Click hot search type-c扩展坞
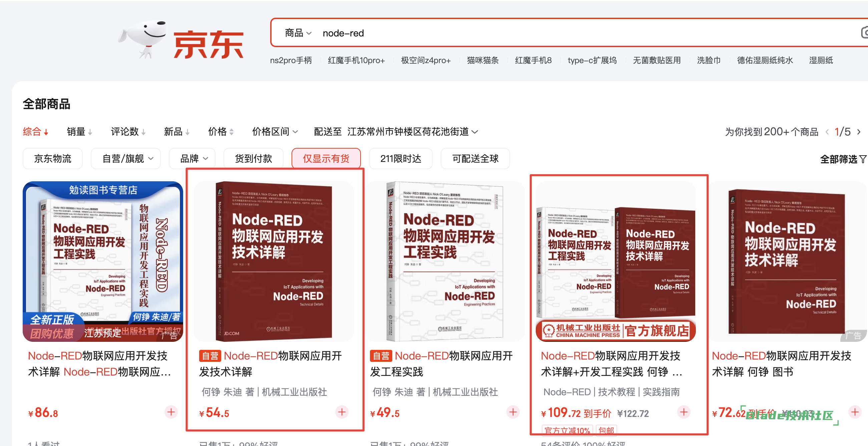The height and width of the screenshot is (446, 868). coord(592,60)
